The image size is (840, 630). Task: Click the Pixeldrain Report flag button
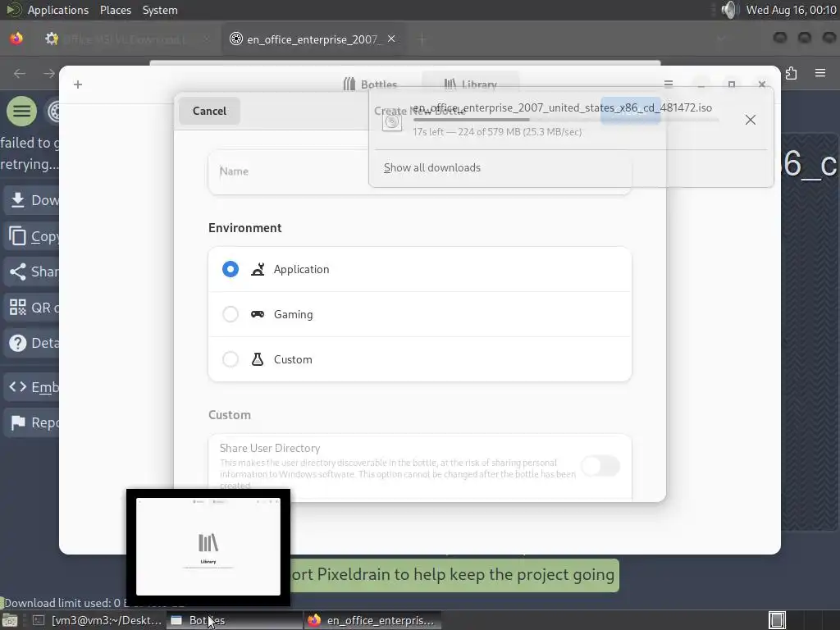point(32,422)
